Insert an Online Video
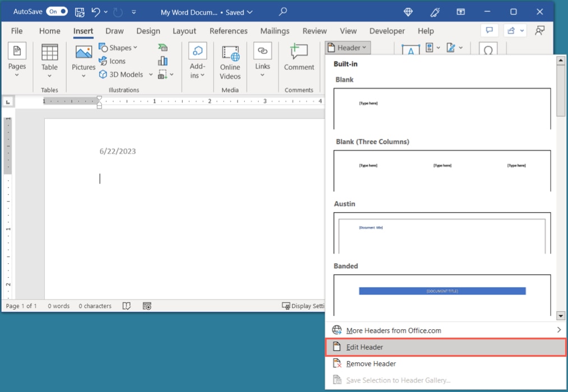 [230, 62]
